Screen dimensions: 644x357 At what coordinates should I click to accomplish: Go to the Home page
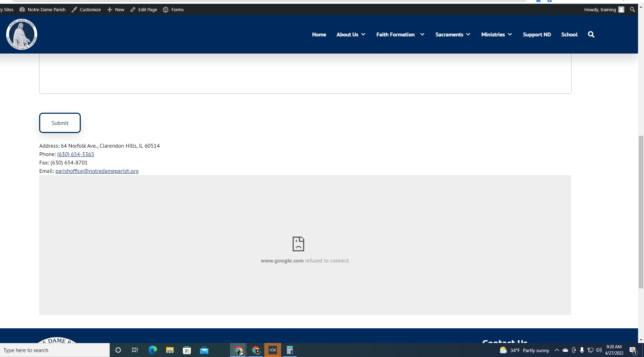coord(319,34)
